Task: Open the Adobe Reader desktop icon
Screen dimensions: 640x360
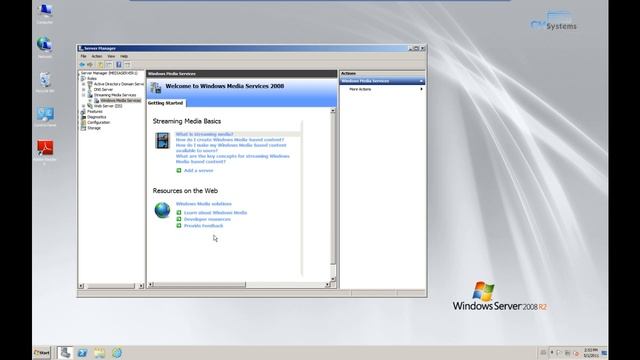Action: [45, 149]
